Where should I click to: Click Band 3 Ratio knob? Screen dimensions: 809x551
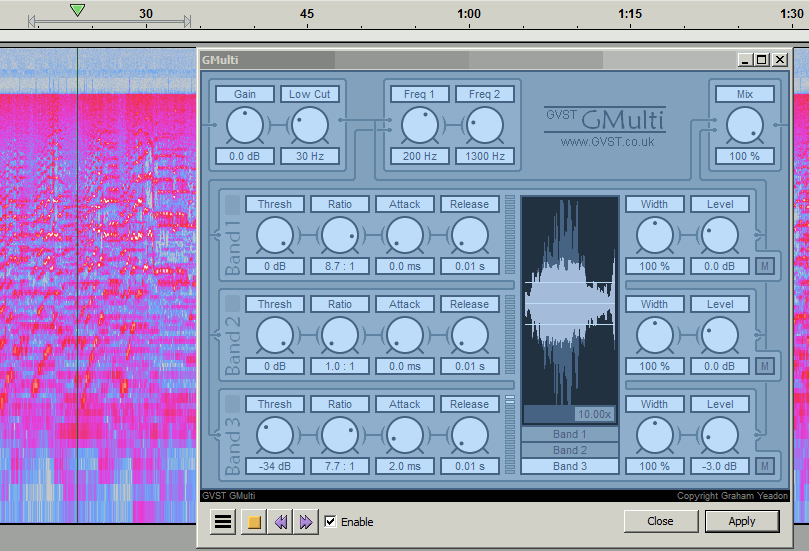339,435
